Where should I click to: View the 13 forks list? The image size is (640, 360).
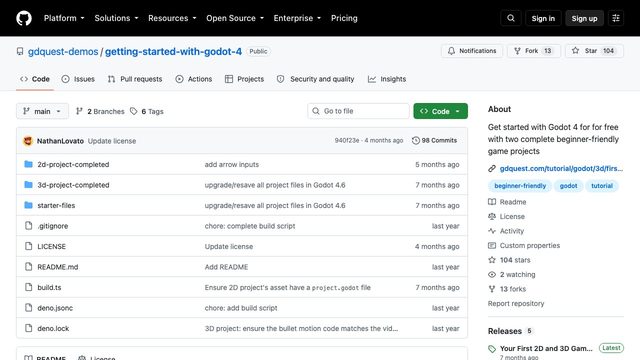point(507,289)
